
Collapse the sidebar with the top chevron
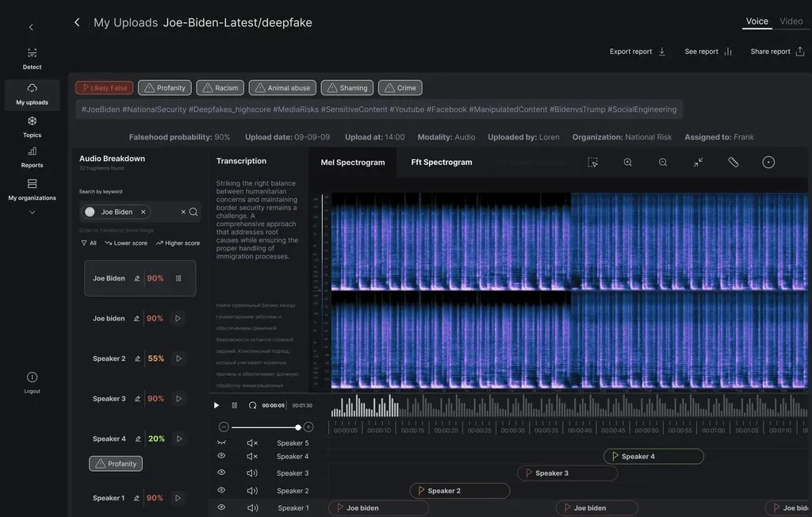click(x=31, y=27)
